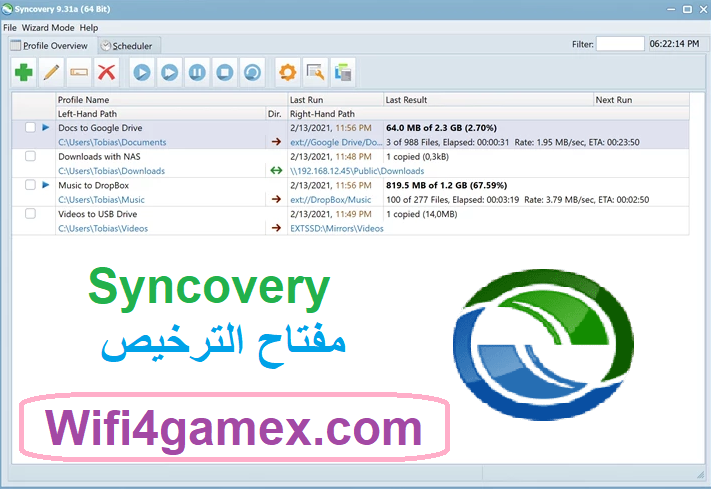The height and width of the screenshot is (489, 711).
Task: Click direction arrow for Videos to USB Drive
Action: [276, 228]
